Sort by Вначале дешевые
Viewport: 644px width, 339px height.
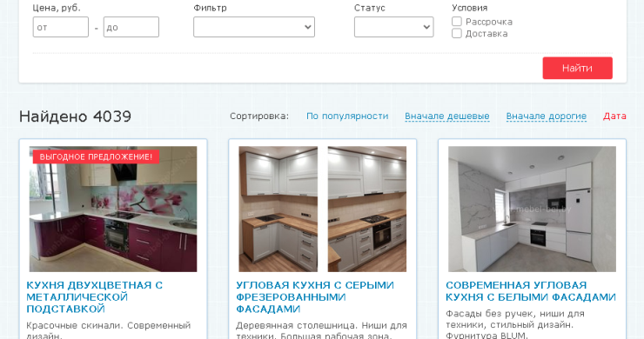click(446, 116)
